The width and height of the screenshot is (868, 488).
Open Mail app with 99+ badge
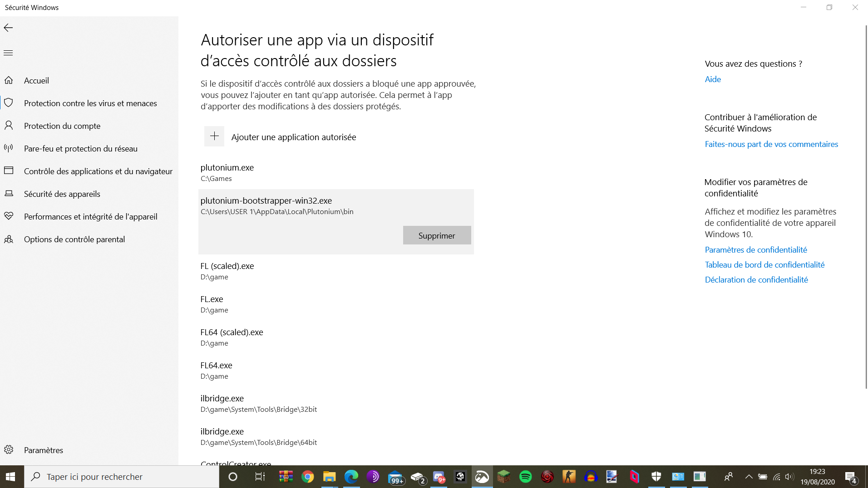point(395,477)
